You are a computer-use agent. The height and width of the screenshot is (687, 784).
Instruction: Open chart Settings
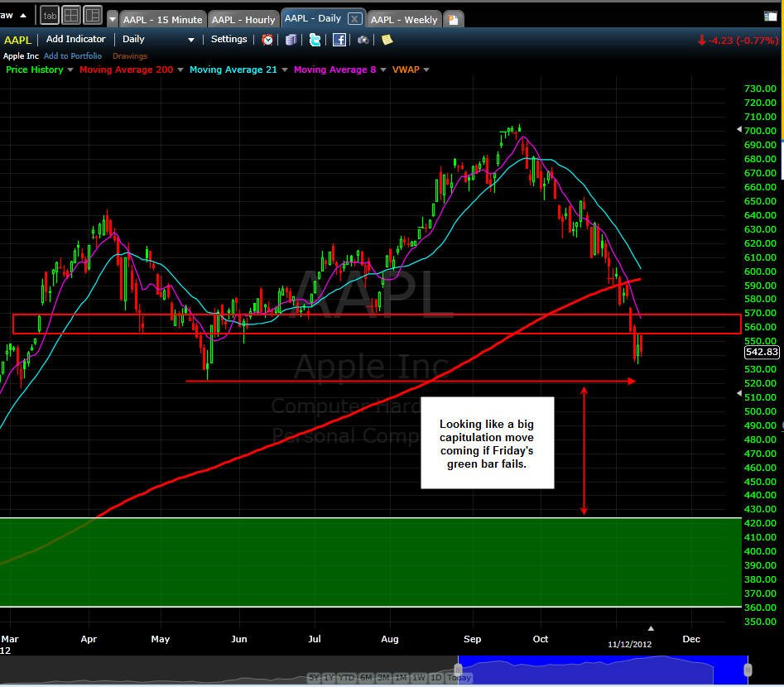click(x=229, y=39)
